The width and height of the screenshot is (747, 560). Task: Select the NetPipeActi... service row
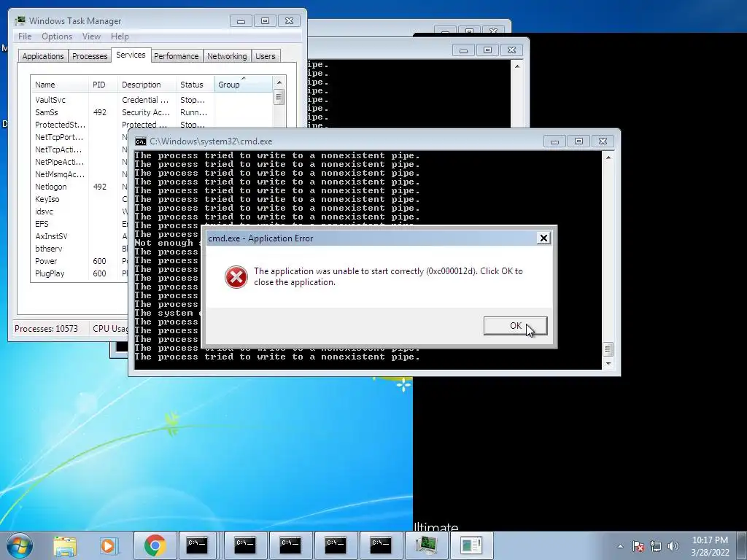coord(79,162)
